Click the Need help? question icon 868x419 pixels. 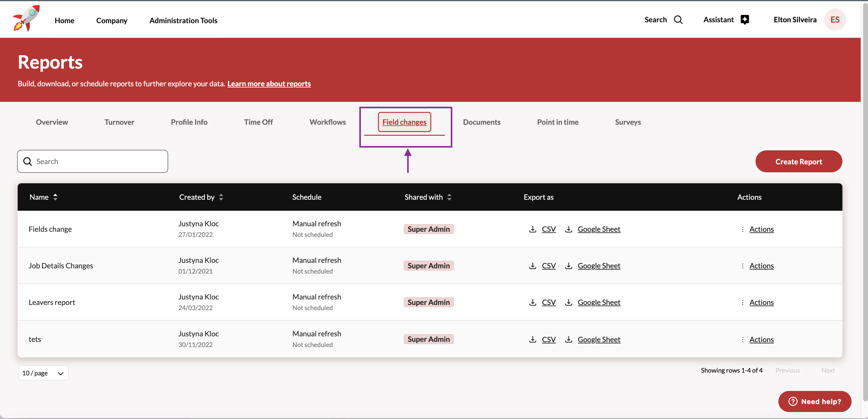[793, 402]
